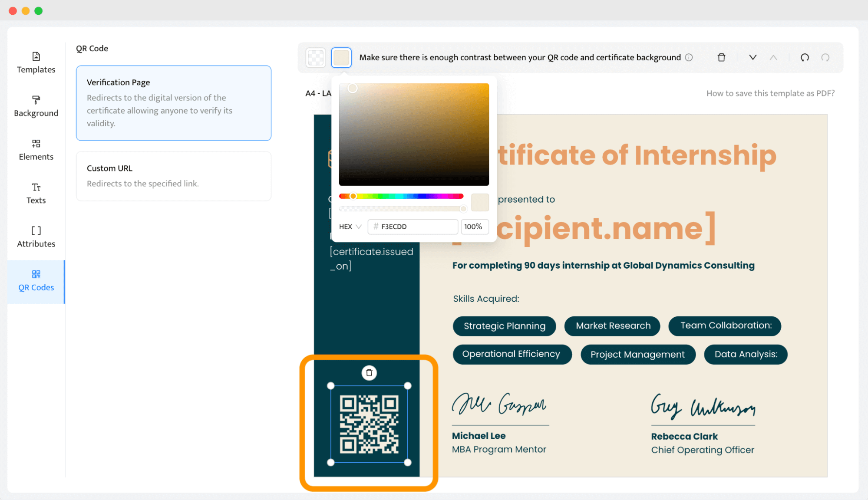Image resolution: width=868 pixels, height=500 pixels.
Task: Click the hue slider bar
Action: point(401,196)
